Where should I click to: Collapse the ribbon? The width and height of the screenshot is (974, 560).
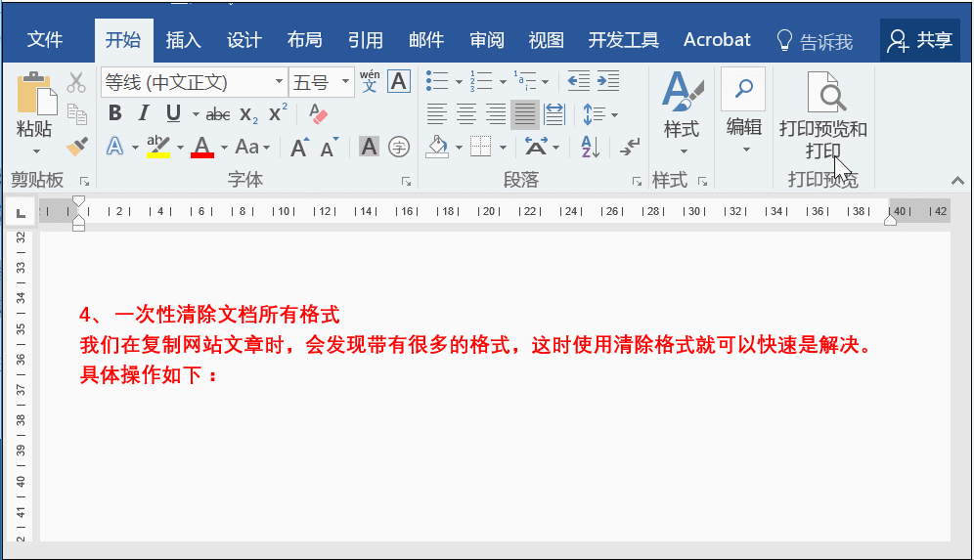click(x=957, y=181)
